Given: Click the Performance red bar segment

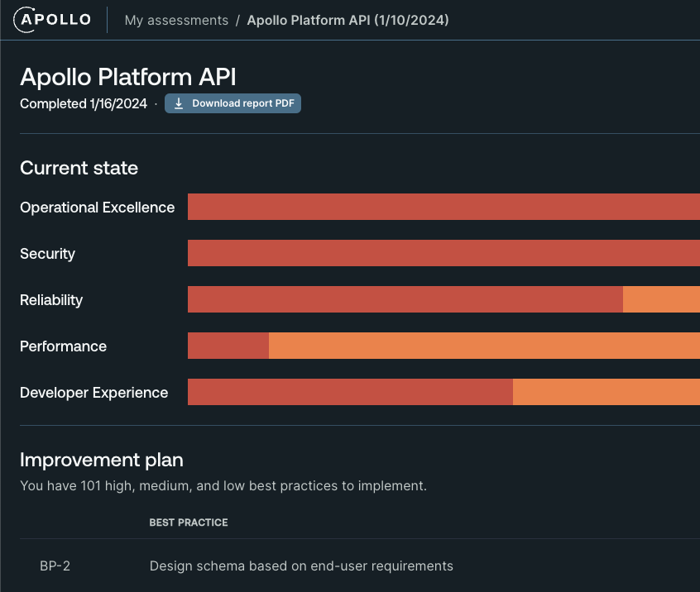Looking at the screenshot, I should pyautogui.click(x=228, y=346).
